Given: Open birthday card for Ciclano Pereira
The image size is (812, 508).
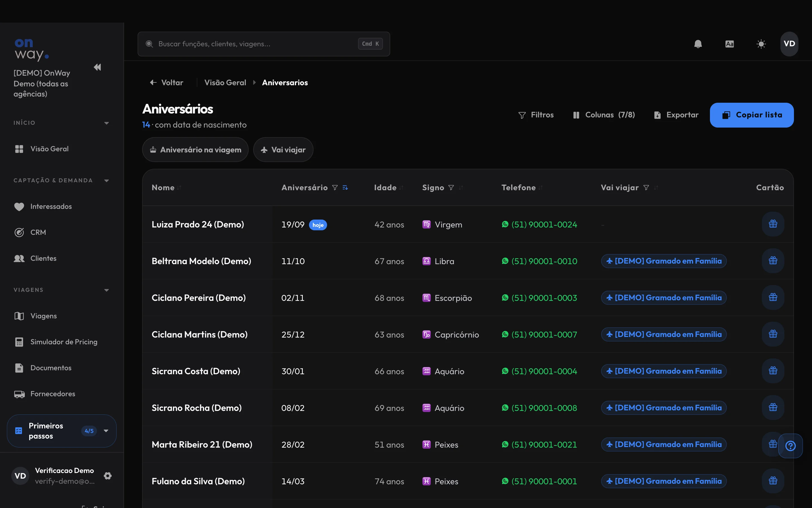Looking at the screenshot, I should click(x=773, y=297).
